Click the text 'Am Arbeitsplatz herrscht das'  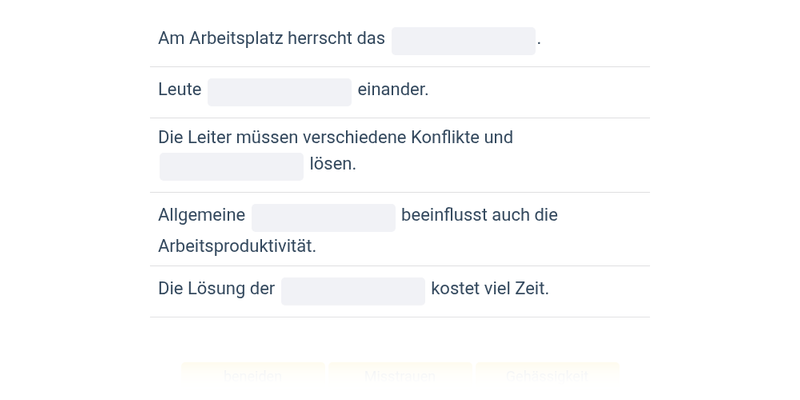coord(271,38)
